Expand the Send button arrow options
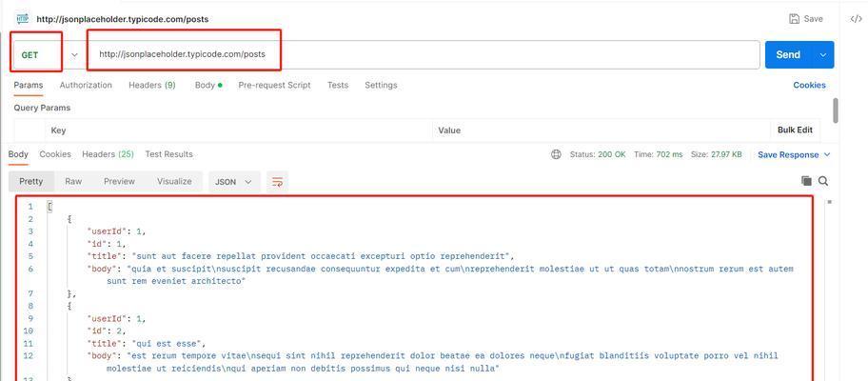Viewport: 868px width, 381px height. tap(823, 55)
